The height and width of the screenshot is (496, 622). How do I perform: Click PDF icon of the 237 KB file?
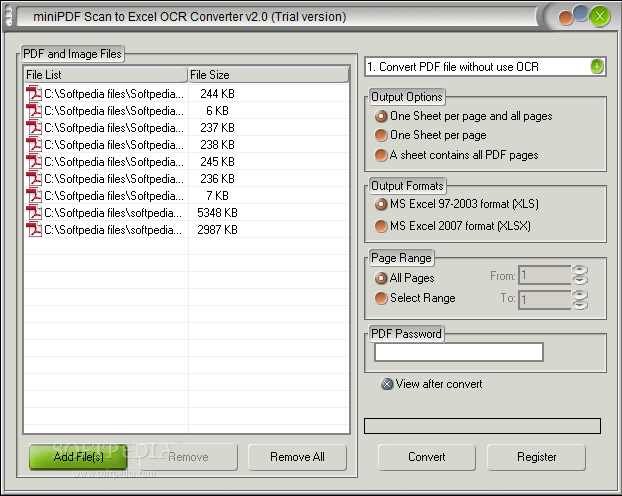tap(34, 128)
